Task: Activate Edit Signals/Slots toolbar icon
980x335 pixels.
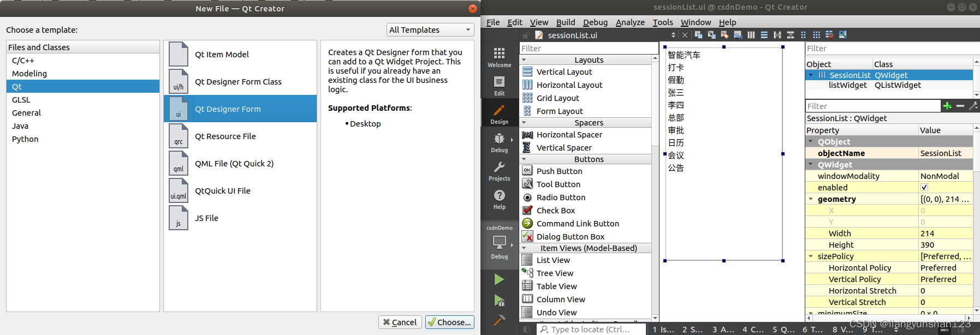Action: 711,35
